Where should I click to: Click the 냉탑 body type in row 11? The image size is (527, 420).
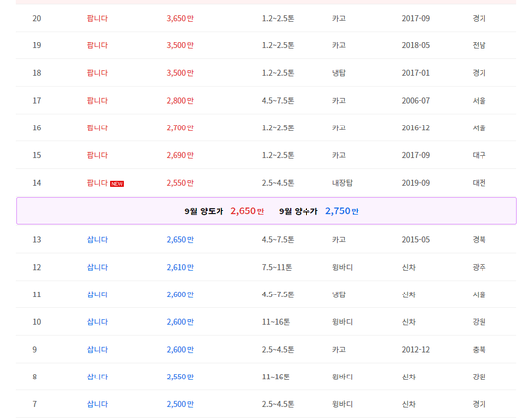pos(339,294)
